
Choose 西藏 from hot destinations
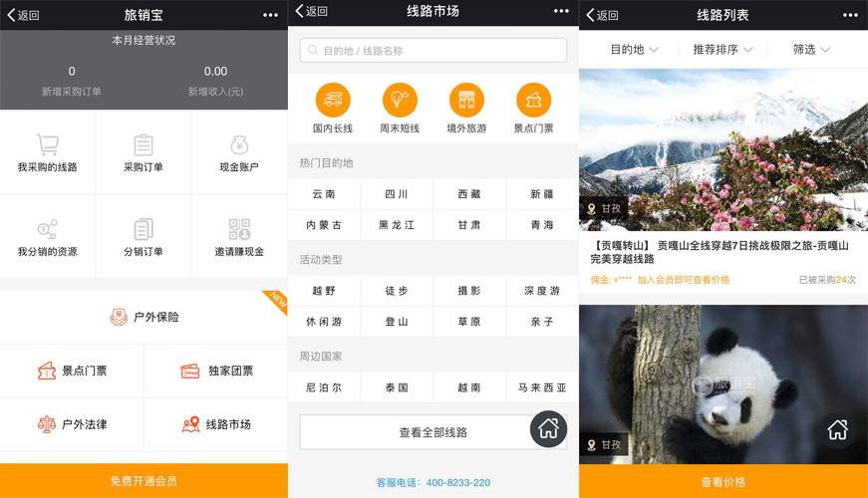point(469,194)
